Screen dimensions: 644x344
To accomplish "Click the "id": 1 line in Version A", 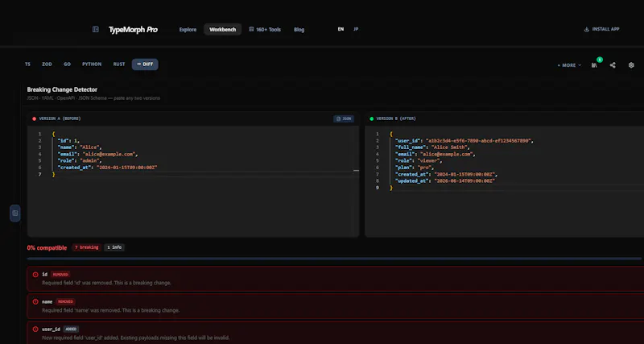I will (x=68, y=140).
